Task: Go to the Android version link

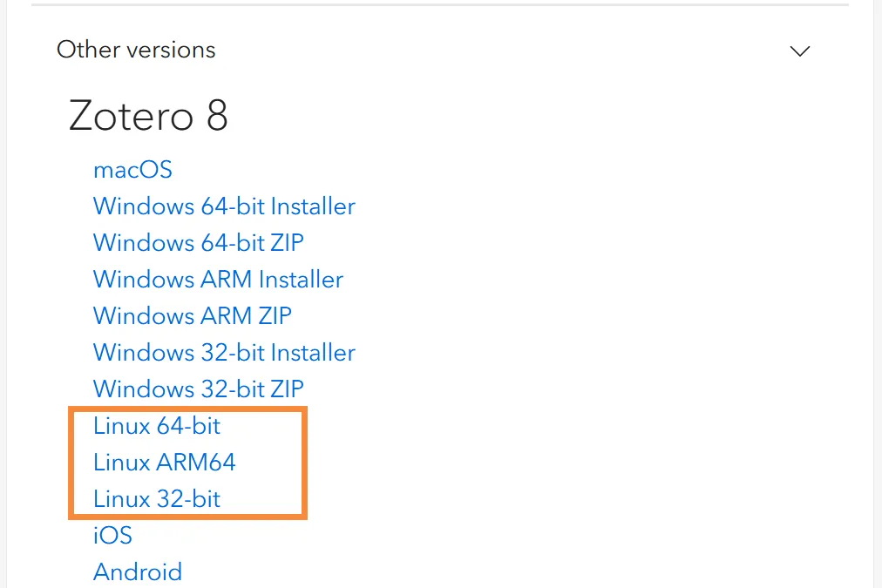Action: click(138, 571)
